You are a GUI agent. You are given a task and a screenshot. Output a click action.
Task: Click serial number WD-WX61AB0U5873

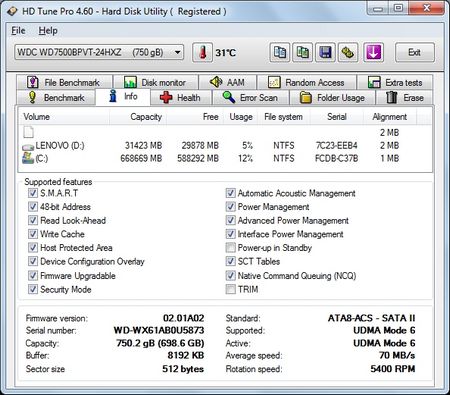pyautogui.click(x=159, y=330)
